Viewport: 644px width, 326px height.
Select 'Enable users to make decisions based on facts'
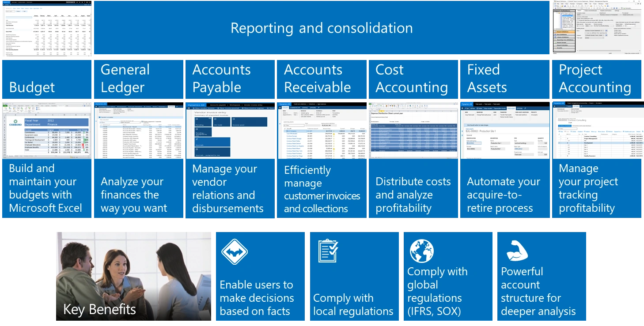pyautogui.click(x=257, y=298)
